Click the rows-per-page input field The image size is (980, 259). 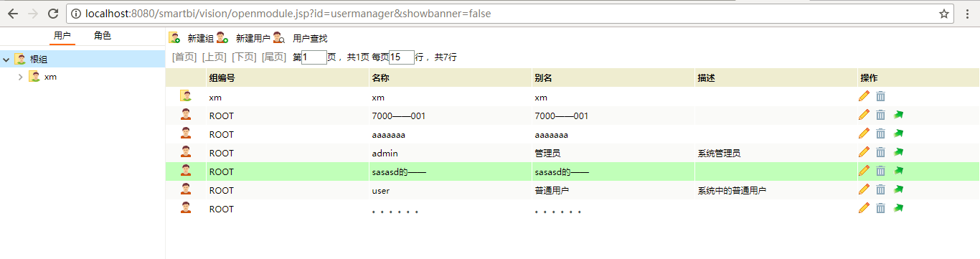pos(402,57)
